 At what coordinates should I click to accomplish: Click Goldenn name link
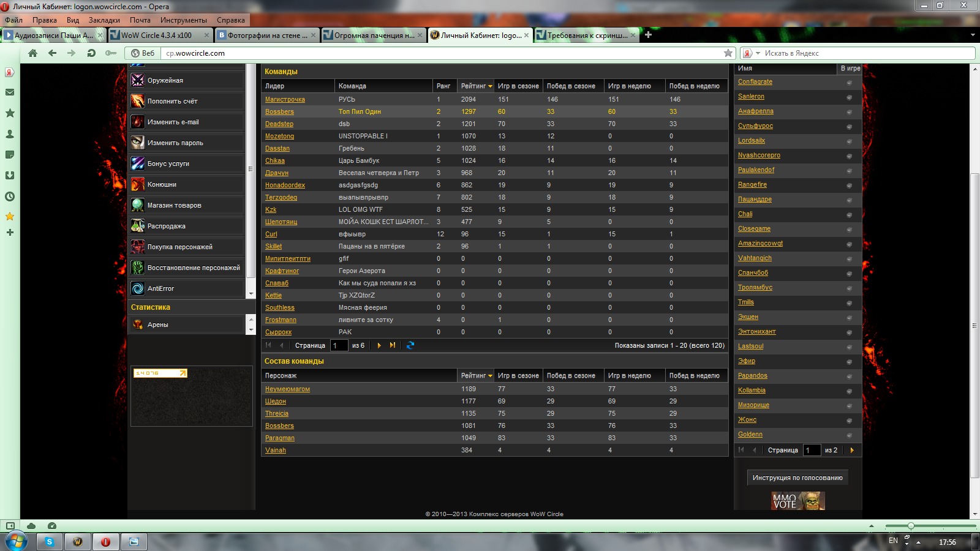click(x=750, y=434)
